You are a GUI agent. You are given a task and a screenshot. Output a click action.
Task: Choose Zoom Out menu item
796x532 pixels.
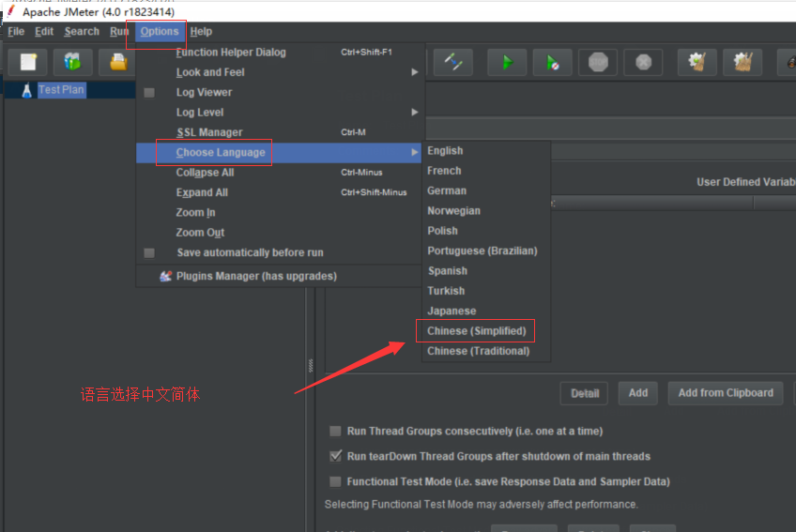(279, 233)
